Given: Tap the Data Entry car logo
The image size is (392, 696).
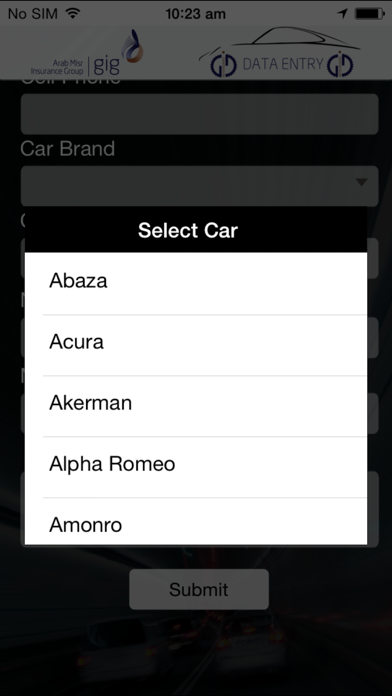Looking at the screenshot, I should point(281,52).
